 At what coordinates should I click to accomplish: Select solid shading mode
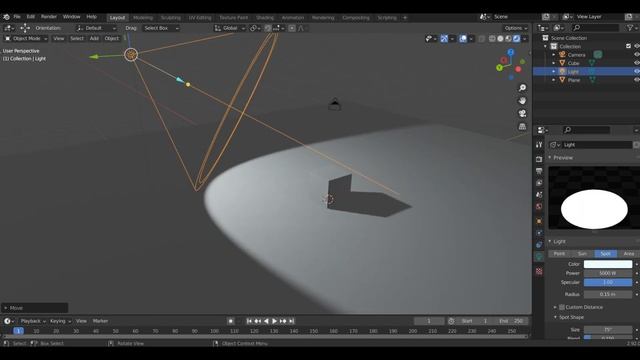[x=500, y=39]
